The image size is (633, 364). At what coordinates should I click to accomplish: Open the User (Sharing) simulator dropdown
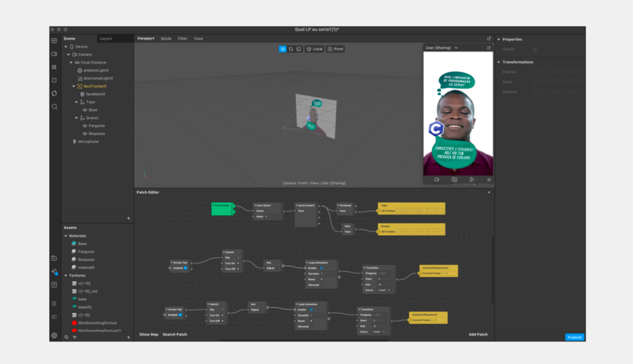coord(441,48)
